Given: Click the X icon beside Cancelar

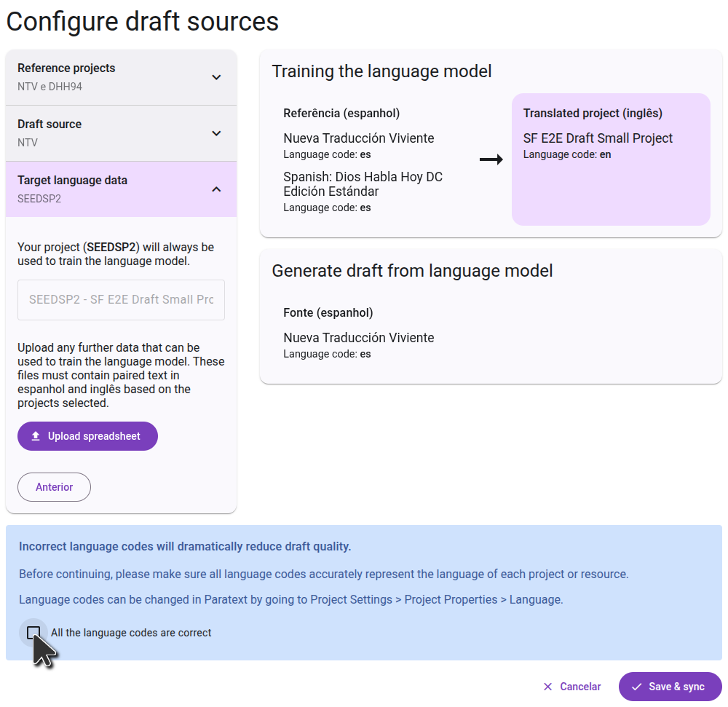Looking at the screenshot, I should click(548, 687).
